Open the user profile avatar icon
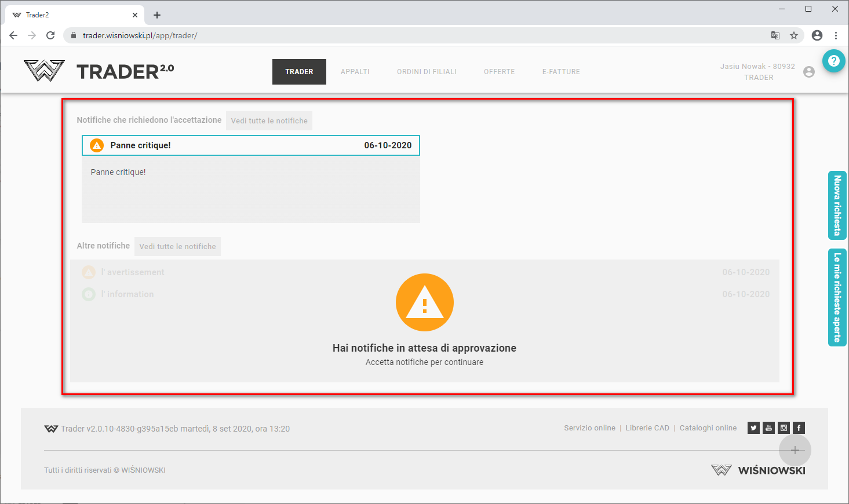849x504 pixels. click(809, 72)
